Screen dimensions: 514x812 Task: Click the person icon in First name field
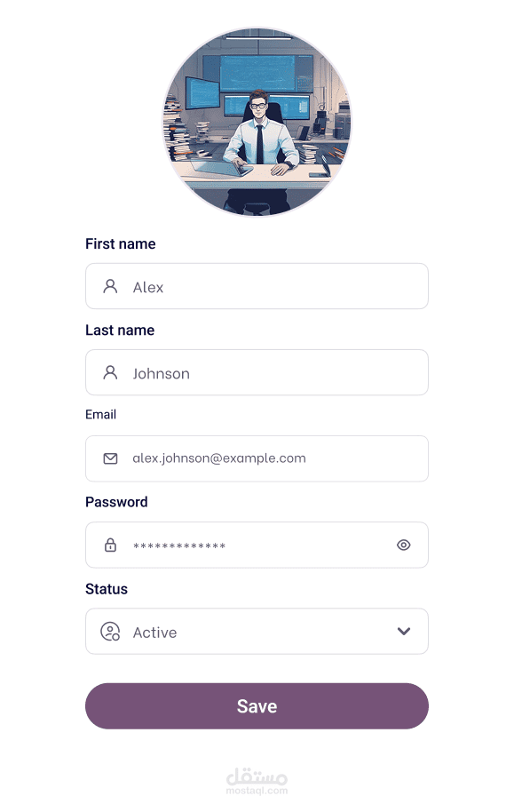(x=110, y=286)
